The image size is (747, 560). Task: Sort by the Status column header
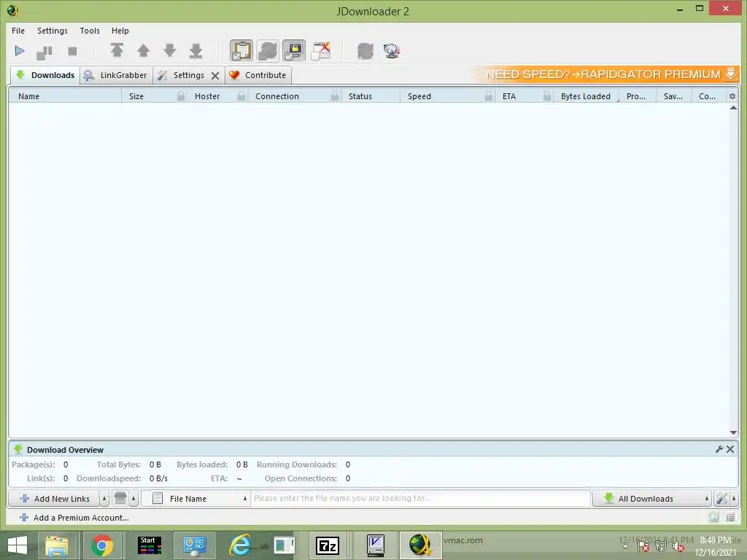pyautogui.click(x=370, y=96)
